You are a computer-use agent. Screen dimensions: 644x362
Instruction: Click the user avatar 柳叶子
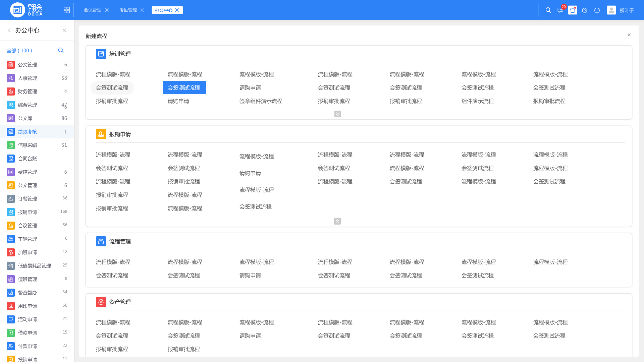(611, 10)
